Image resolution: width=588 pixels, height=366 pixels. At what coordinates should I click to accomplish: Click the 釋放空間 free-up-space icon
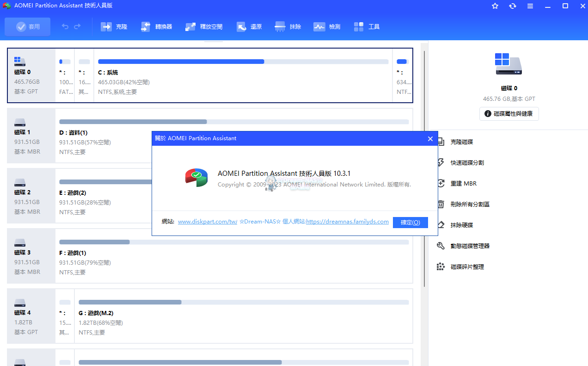(x=204, y=26)
